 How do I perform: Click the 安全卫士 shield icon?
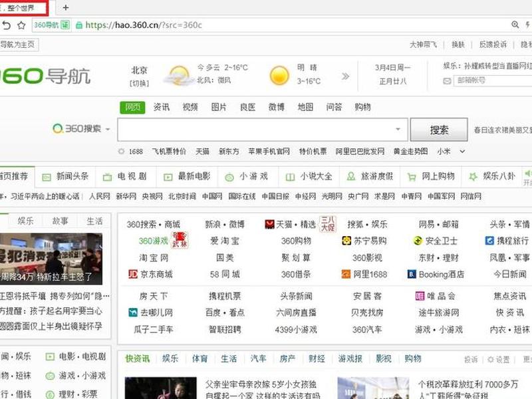(x=418, y=241)
